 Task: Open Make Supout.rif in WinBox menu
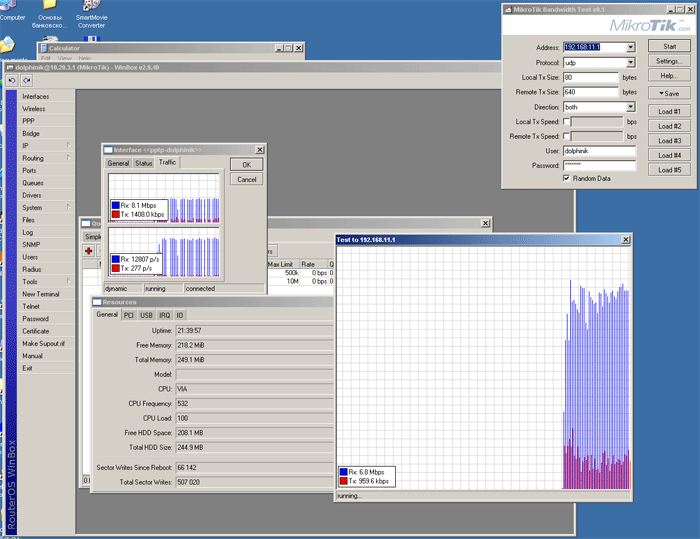click(x=46, y=343)
